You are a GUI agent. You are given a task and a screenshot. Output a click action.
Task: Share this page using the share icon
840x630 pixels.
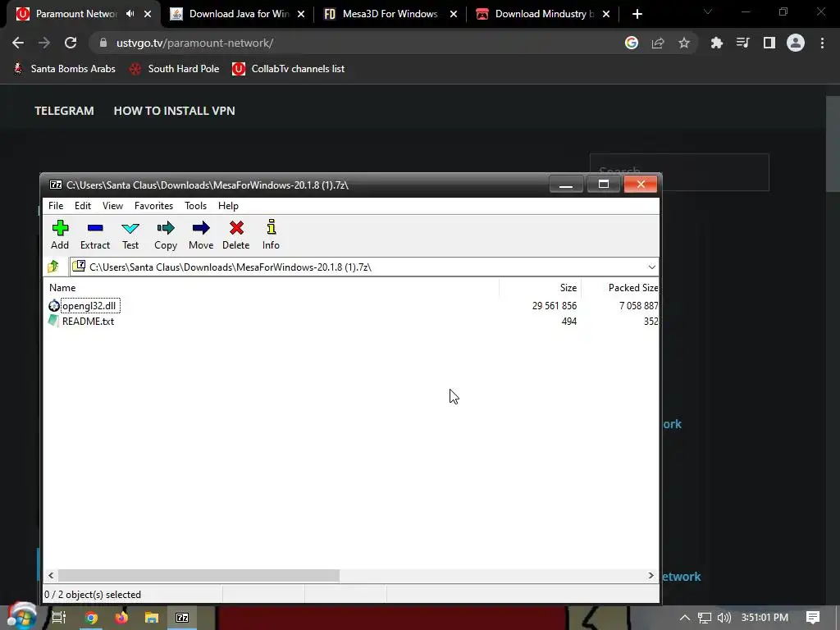tap(658, 43)
